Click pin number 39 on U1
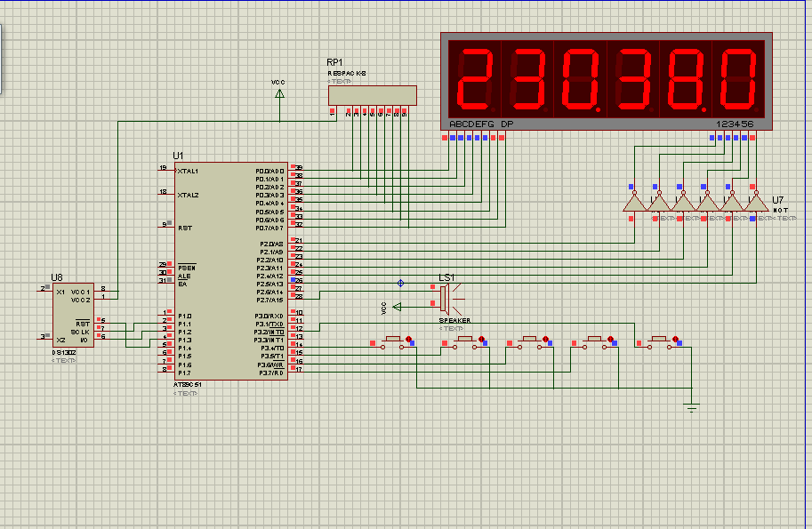Viewport: 812px width, 529px height. (x=299, y=168)
